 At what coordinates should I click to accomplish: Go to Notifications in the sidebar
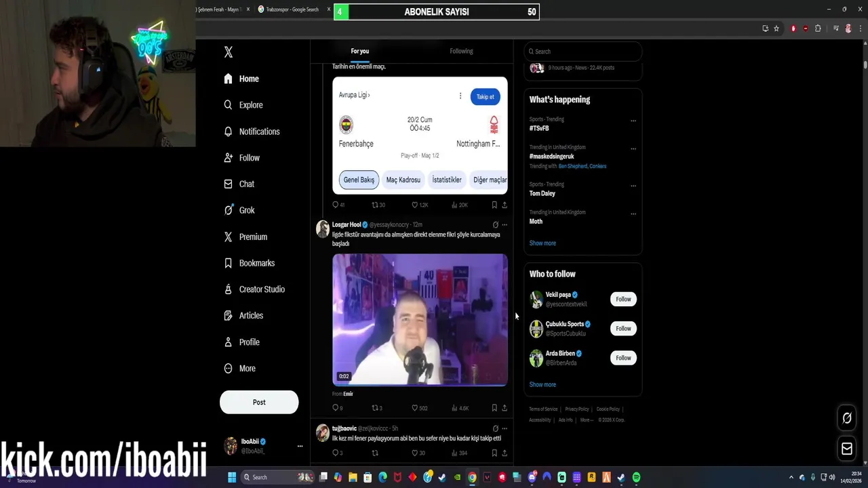pyautogui.click(x=252, y=131)
